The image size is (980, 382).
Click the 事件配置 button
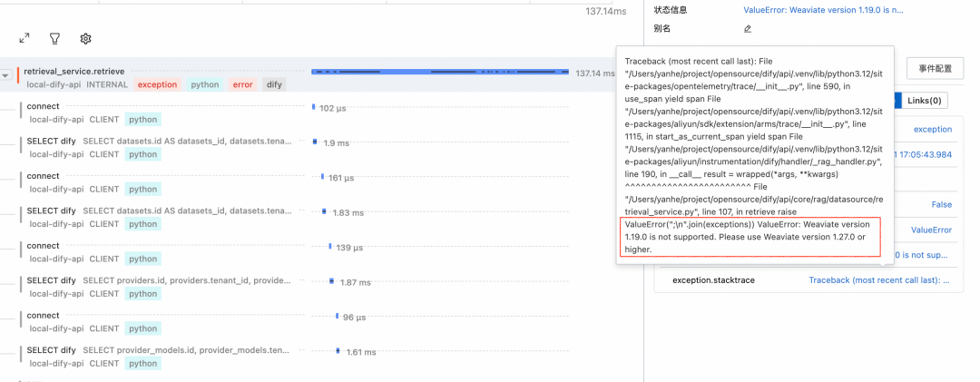click(935, 68)
